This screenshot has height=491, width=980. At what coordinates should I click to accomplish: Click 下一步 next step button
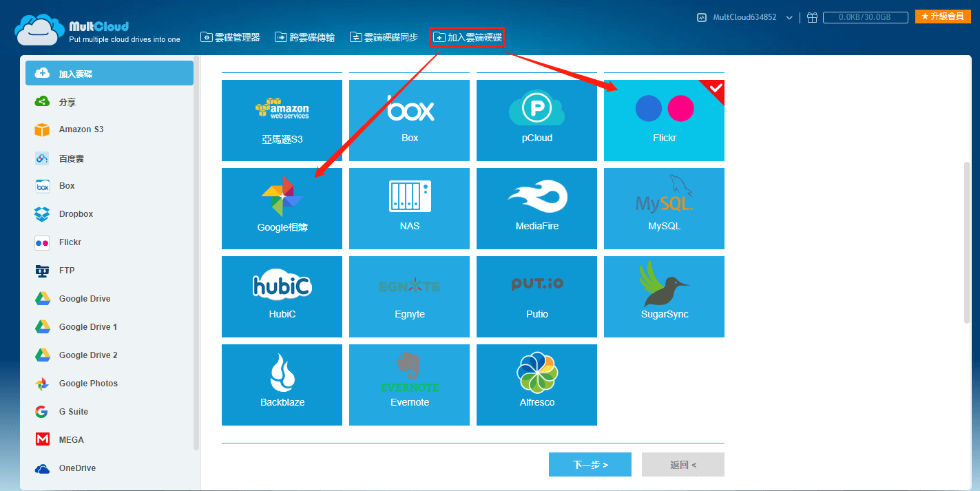coord(590,465)
